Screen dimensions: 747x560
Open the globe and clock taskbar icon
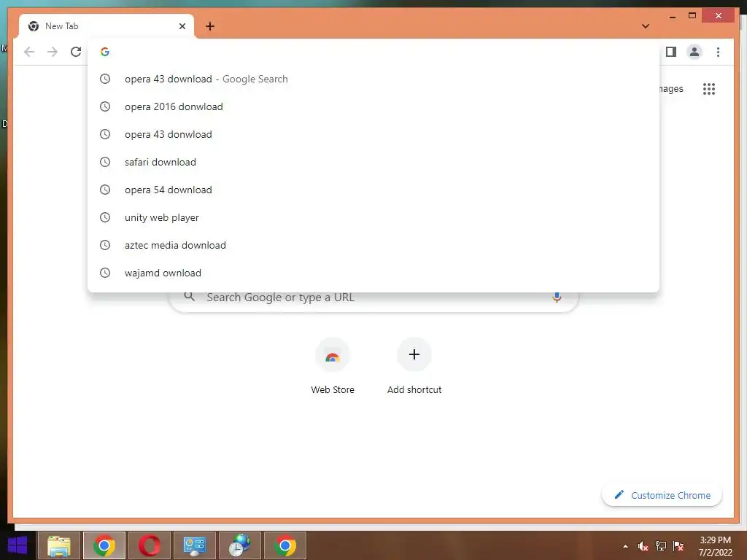(239, 545)
